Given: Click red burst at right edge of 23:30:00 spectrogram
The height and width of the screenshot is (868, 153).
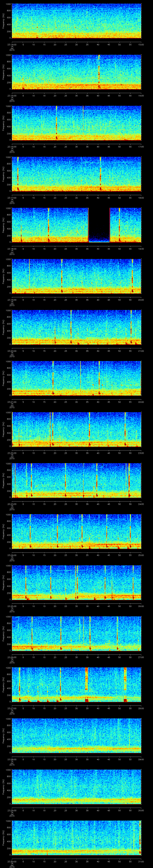Looking at the screenshot, I should pyautogui.click(x=140, y=837).
